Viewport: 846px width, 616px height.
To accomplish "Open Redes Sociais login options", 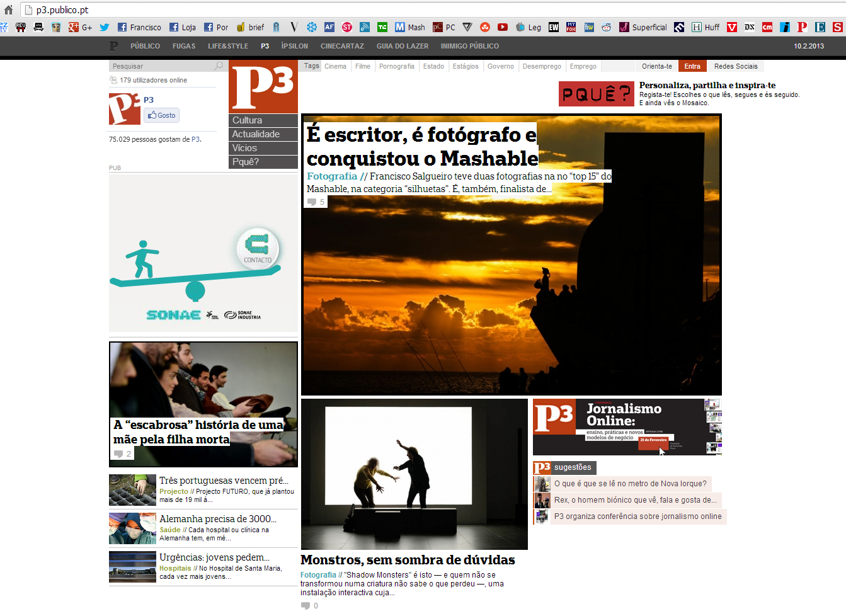I will (x=735, y=66).
